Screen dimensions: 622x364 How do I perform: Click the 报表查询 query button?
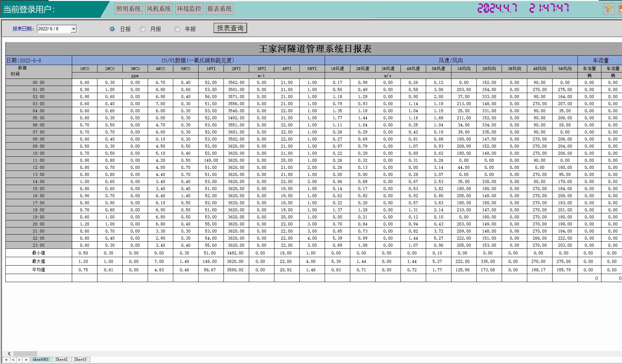(230, 28)
